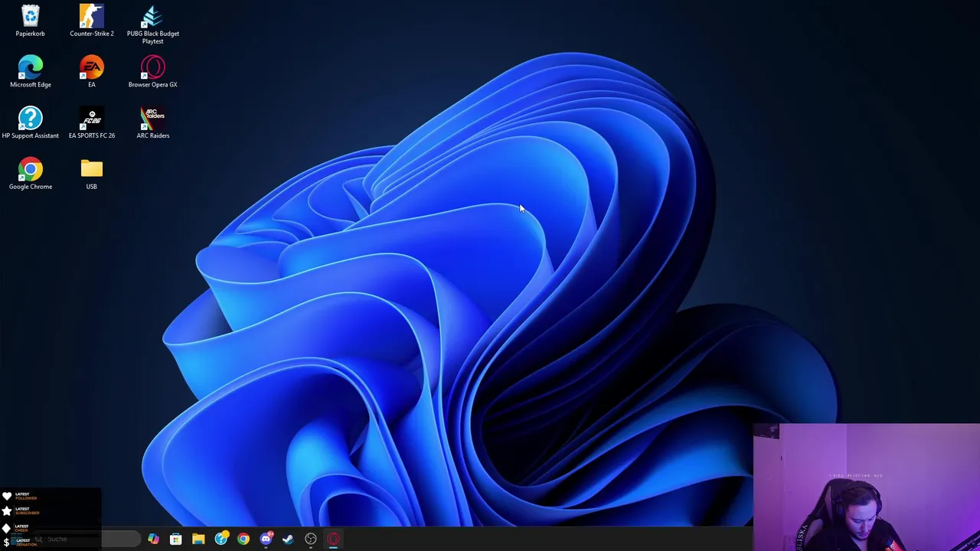Open Opera GX from the taskbar
Image resolution: width=980 pixels, height=551 pixels.
coord(333,539)
